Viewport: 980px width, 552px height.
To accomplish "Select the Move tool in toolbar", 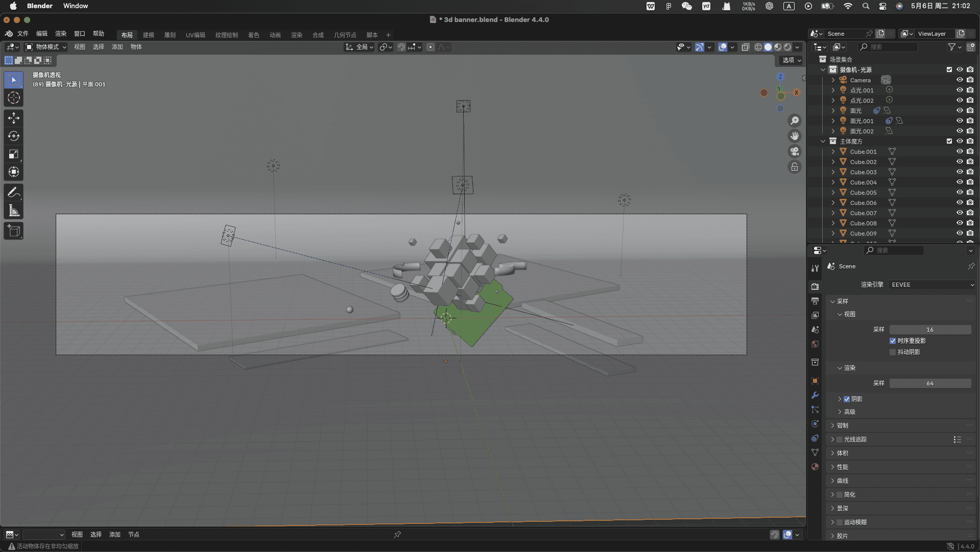I will tap(14, 118).
